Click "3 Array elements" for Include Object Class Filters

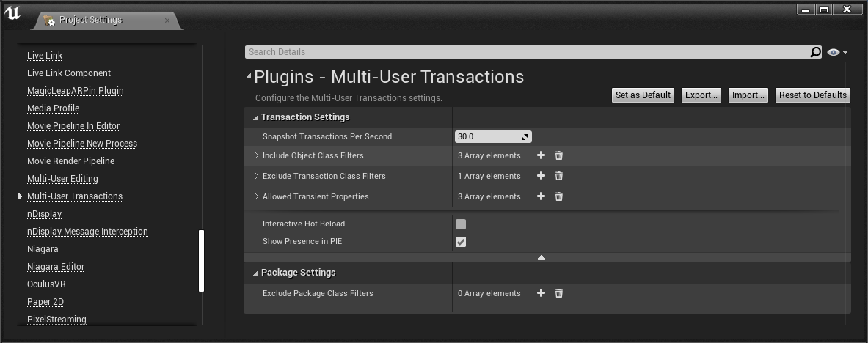coord(489,155)
